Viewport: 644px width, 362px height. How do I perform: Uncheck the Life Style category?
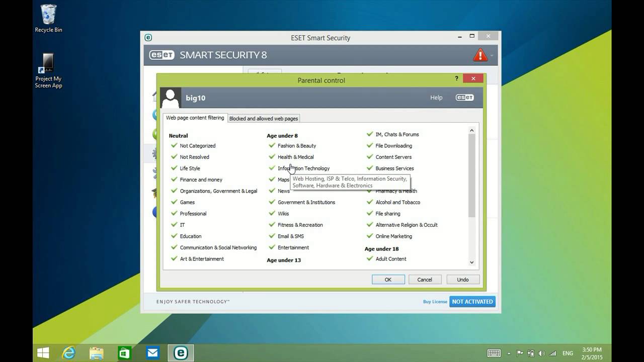click(x=174, y=168)
